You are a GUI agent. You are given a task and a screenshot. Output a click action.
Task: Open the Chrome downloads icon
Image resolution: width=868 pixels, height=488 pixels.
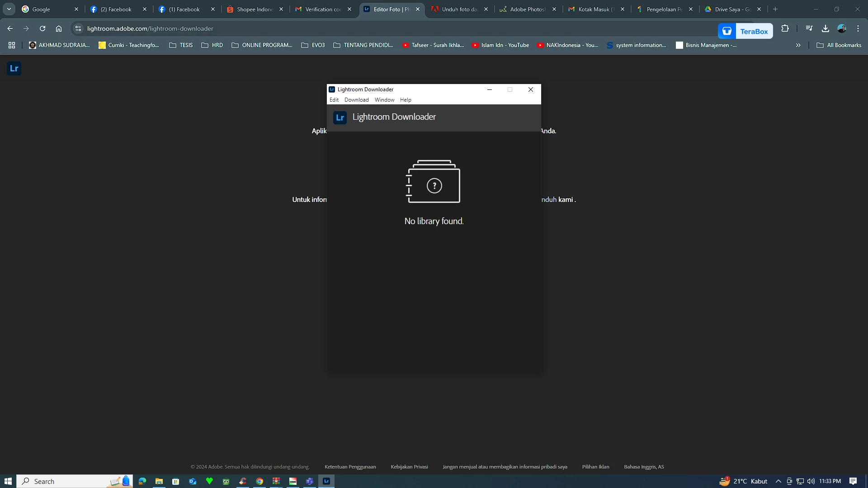pyautogui.click(x=826, y=28)
